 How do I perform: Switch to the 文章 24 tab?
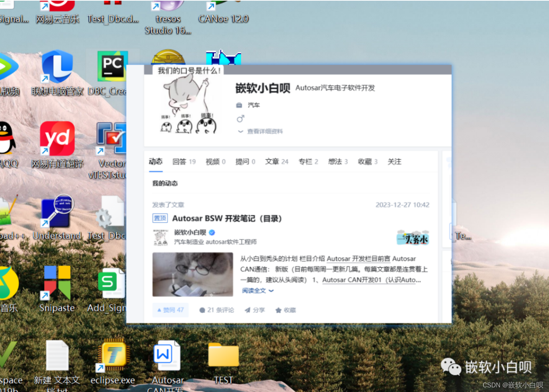(277, 162)
